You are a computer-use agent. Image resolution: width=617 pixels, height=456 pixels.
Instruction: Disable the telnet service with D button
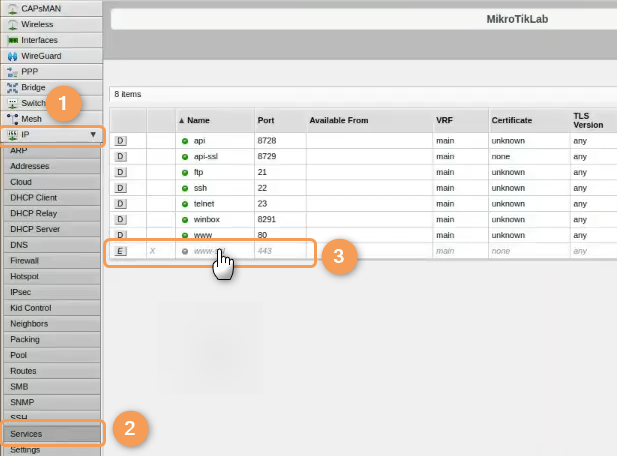121,203
